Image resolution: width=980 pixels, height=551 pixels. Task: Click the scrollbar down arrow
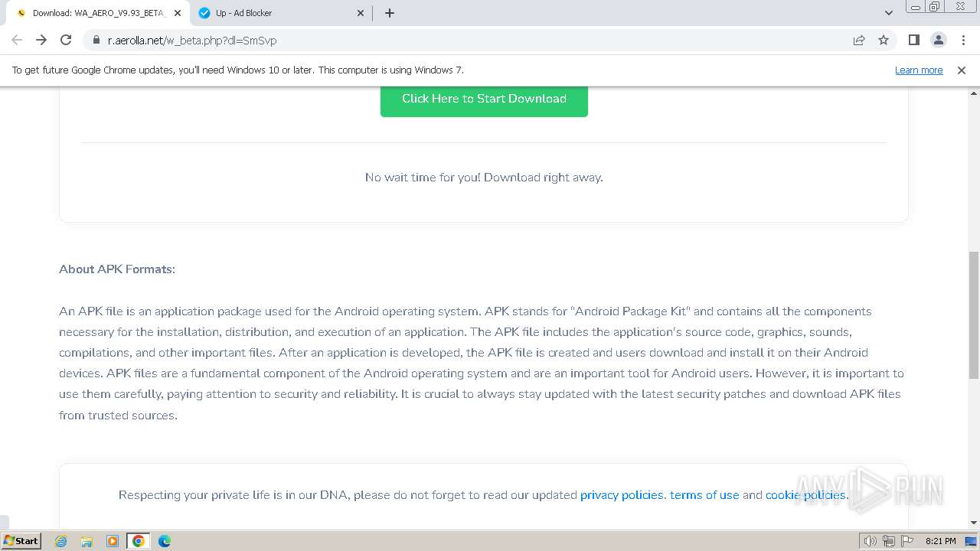[974, 523]
